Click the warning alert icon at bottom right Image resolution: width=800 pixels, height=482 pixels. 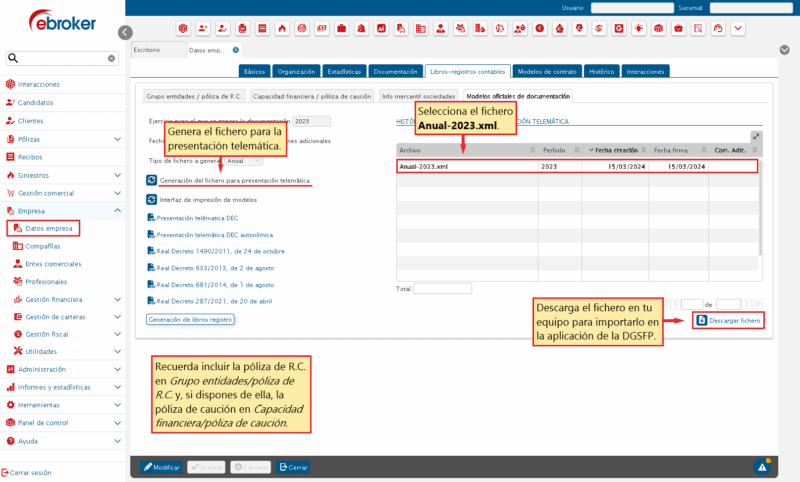[762, 466]
